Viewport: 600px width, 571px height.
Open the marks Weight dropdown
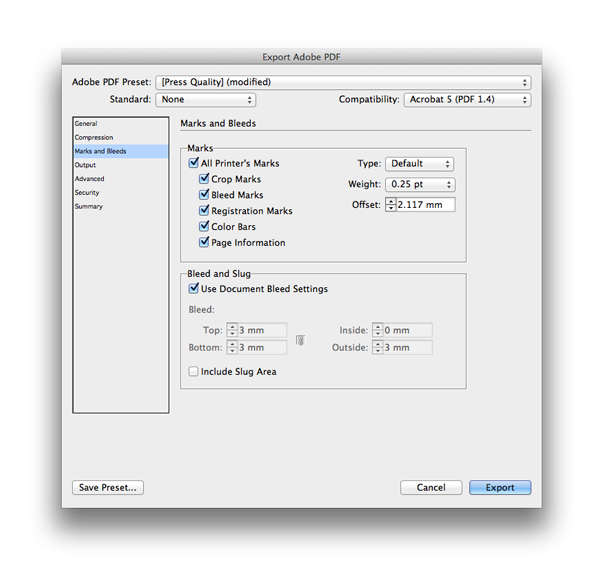(420, 184)
